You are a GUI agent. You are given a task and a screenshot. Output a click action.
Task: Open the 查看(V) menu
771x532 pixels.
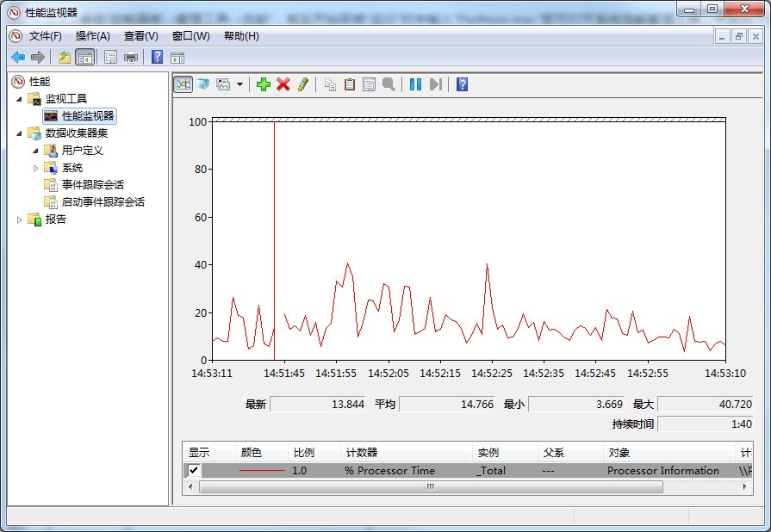141,36
